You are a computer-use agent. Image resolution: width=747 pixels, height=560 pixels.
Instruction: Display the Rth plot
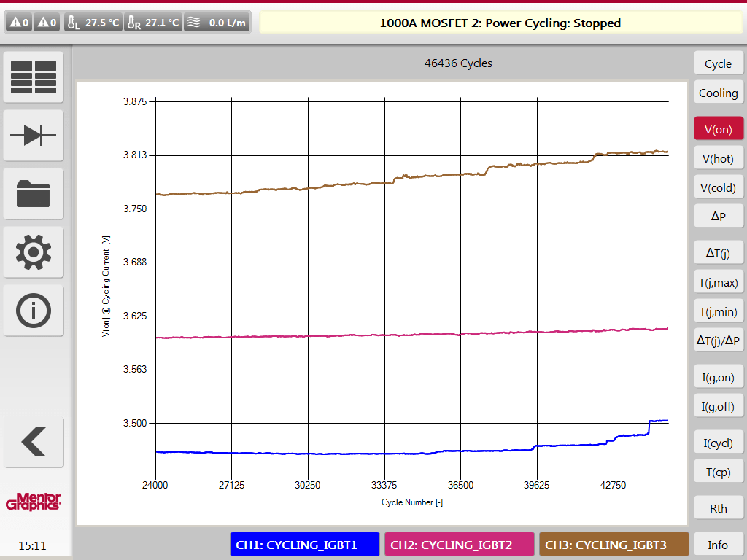tap(718, 508)
